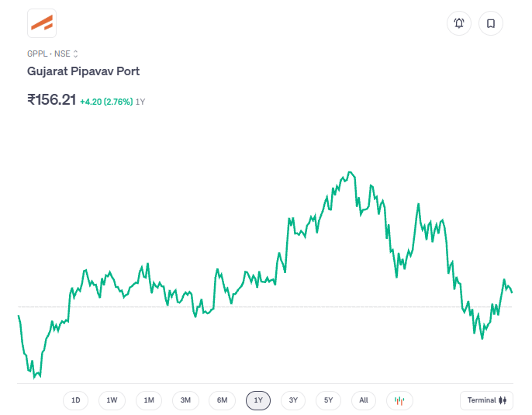The width and height of the screenshot is (532, 415).
Task: Choose the 1M chart period
Action: [x=148, y=400]
